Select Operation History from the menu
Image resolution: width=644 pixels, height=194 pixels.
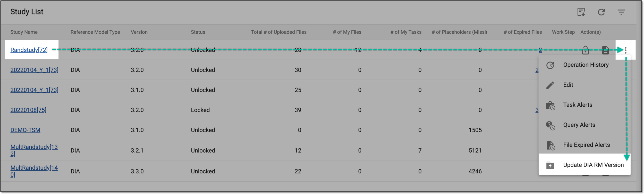[584, 65]
